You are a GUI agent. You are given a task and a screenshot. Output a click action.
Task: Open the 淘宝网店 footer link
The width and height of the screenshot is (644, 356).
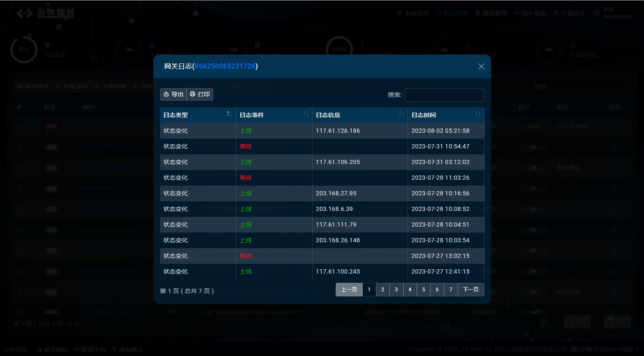click(127, 350)
